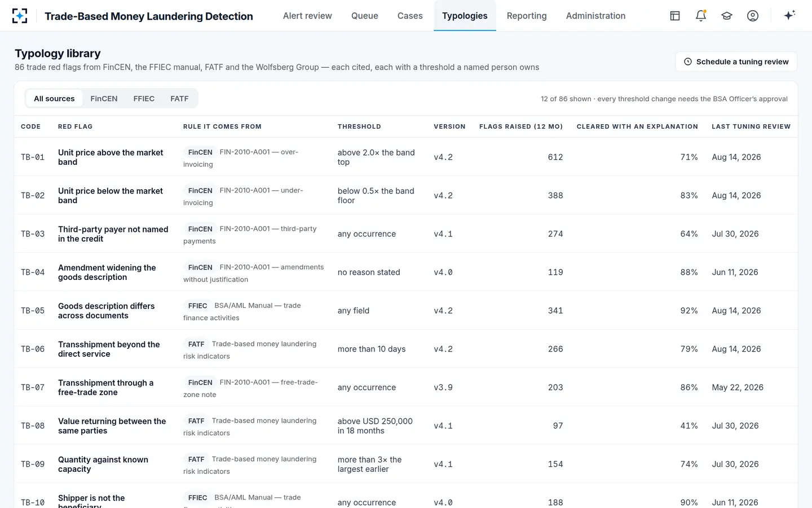This screenshot has width=812, height=508.
Task: Click the Last Tuning Review header
Action: (751, 126)
